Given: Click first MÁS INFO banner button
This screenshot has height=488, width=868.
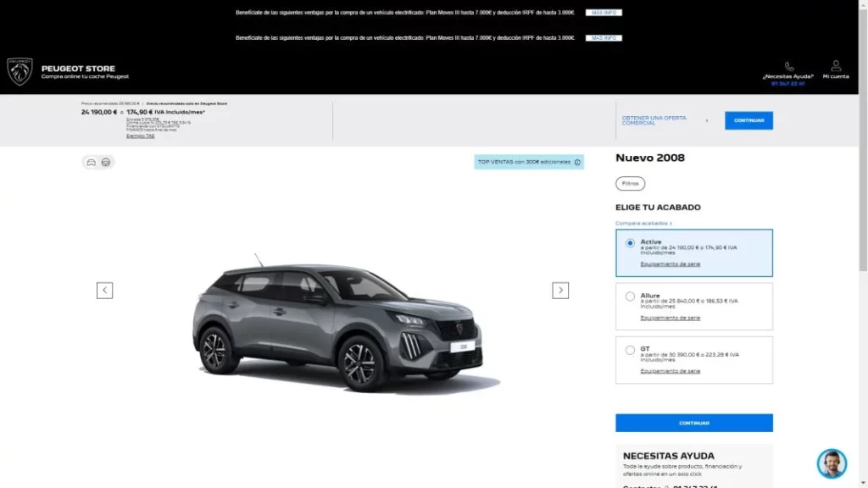Looking at the screenshot, I should [x=604, y=12].
